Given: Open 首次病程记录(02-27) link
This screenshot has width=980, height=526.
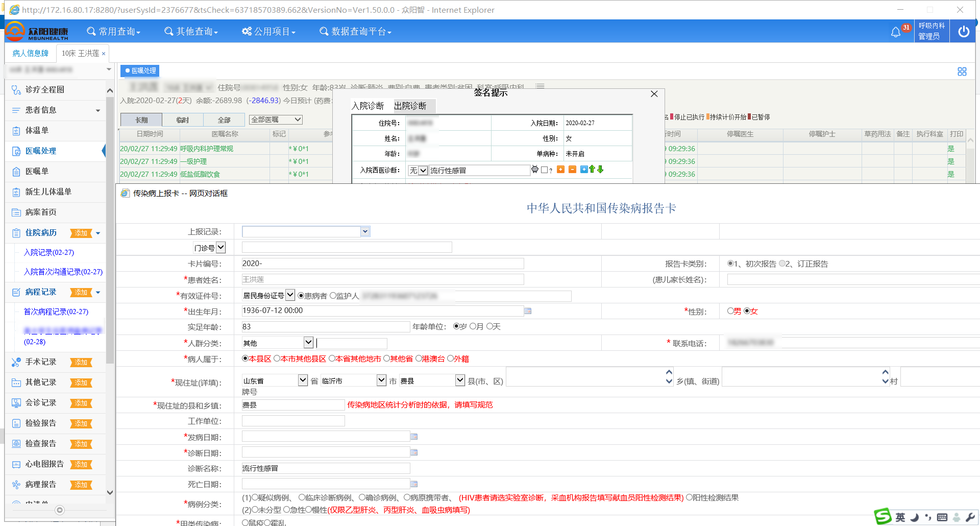Looking at the screenshot, I should coord(56,312).
